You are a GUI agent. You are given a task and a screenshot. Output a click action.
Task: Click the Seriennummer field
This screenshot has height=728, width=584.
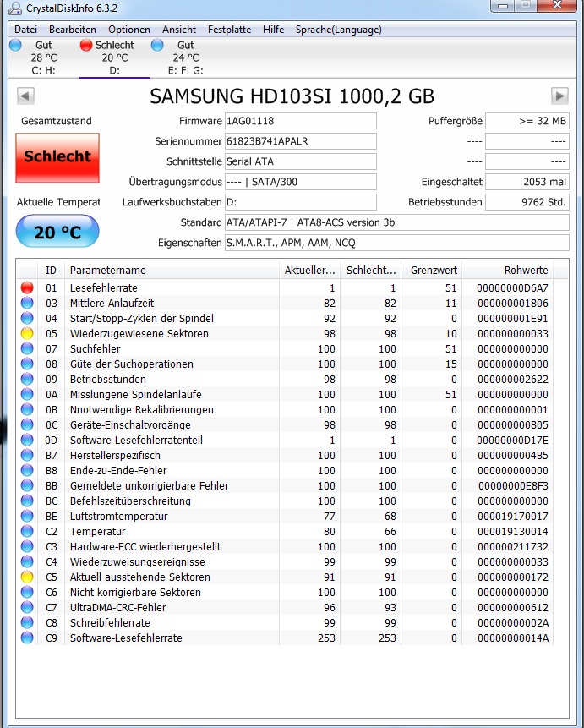(300, 141)
